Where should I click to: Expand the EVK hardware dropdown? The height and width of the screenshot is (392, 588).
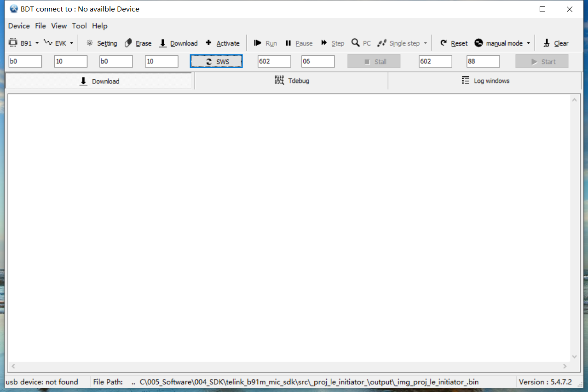[72, 43]
